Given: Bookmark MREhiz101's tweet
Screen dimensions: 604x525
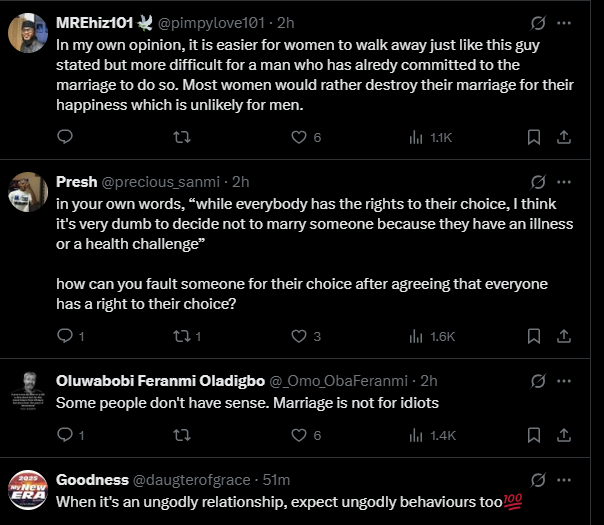Looking at the screenshot, I should coord(534,137).
